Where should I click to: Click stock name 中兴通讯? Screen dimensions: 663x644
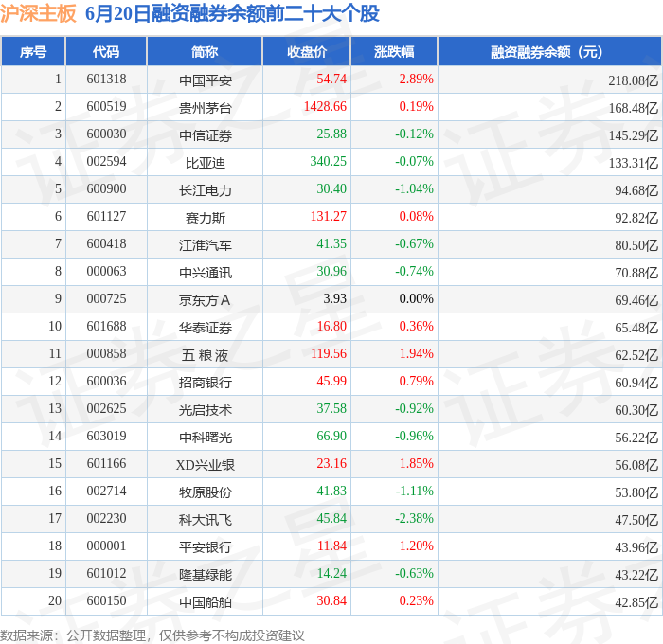coord(206,273)
